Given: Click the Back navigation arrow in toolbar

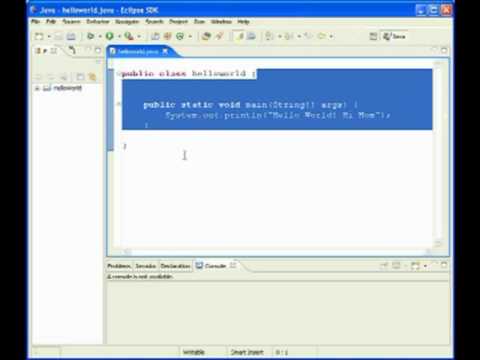Looking at the screenshot, I should pos(321,36).
